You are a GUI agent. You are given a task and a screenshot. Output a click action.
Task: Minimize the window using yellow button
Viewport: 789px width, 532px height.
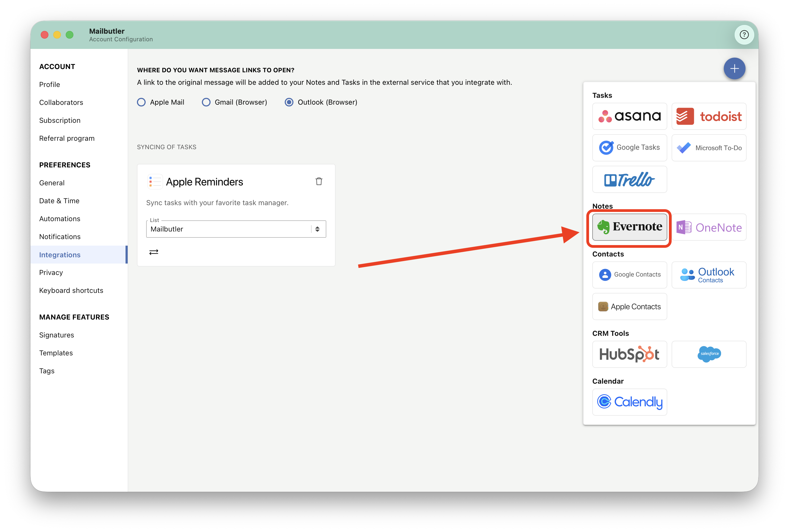pyautogui.click(x=57, y=35)
